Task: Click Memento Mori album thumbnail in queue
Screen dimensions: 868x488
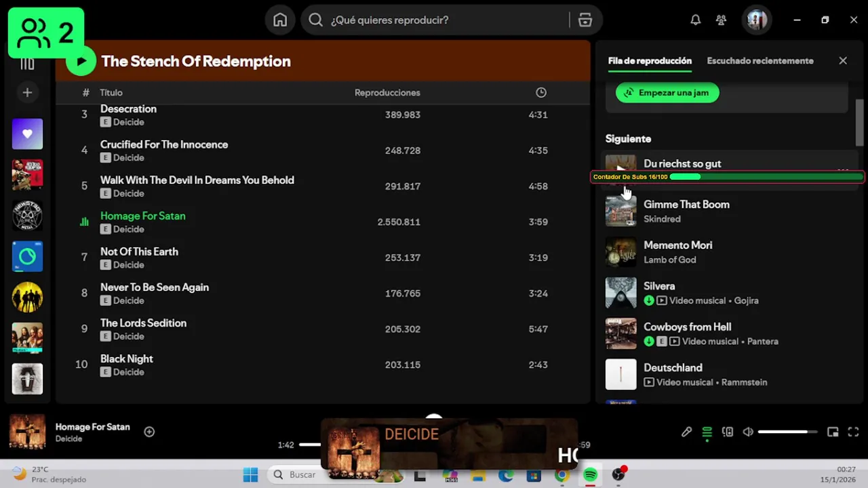Action: [620, 252]
